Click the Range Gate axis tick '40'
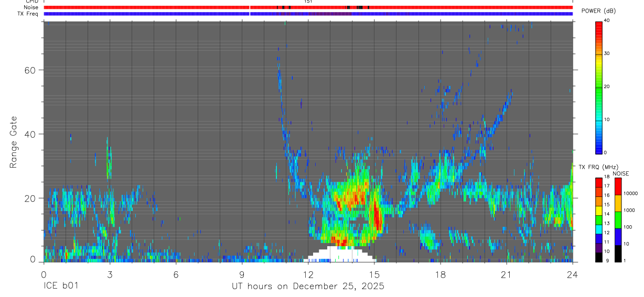This screenshot has width=644, height=297. (29, 134)
